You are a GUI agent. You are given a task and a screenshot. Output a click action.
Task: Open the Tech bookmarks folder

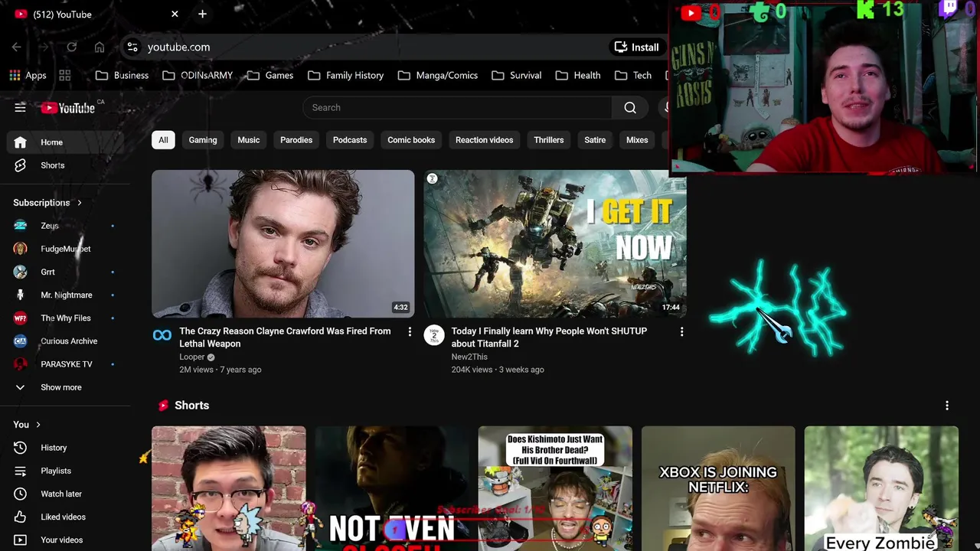633,75
